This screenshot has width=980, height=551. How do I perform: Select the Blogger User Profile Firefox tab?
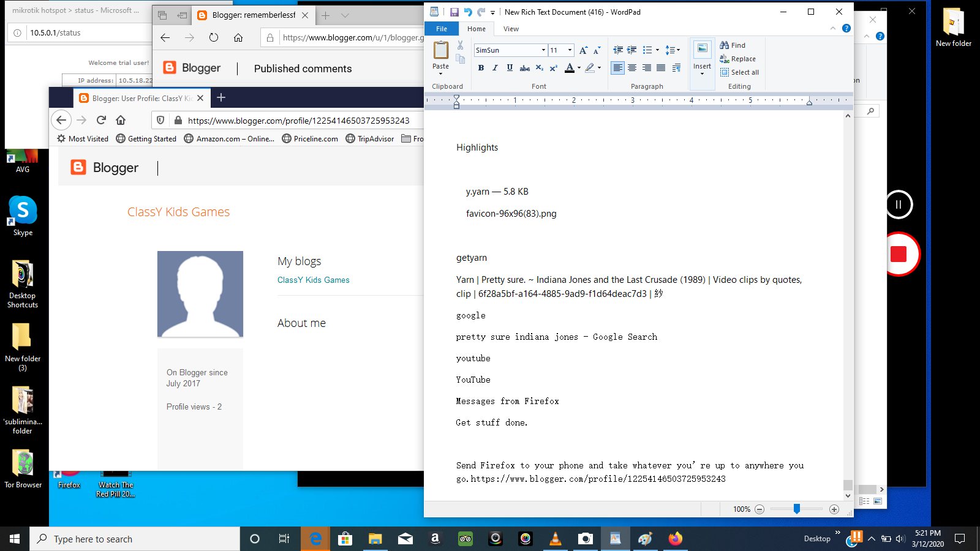[142, 98]
